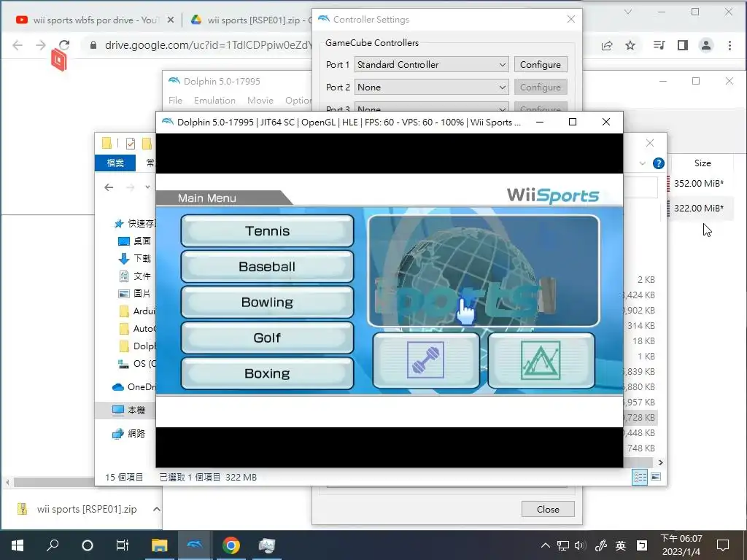Select 圖片 in Explorer sidebar
747x560 pixels.
(x=134, y=294)
